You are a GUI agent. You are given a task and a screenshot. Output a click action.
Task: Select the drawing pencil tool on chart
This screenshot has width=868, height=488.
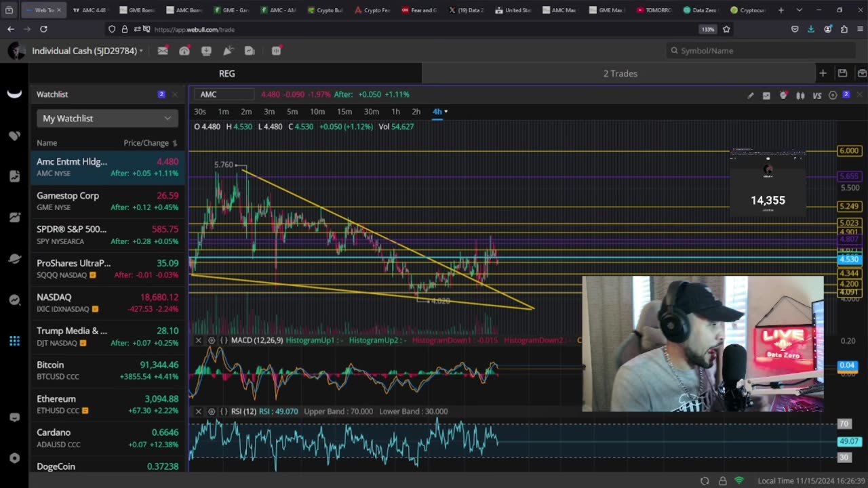pos(750,96)
